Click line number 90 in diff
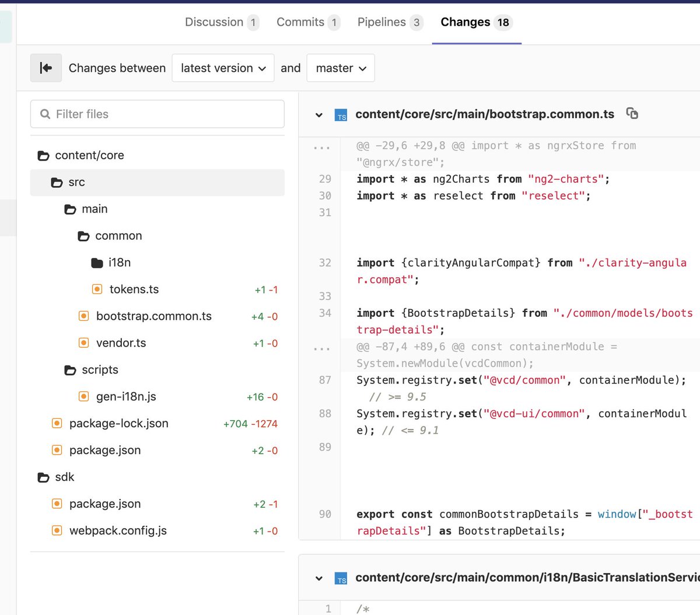Screen dimensions: 700x615 [325, 514]
